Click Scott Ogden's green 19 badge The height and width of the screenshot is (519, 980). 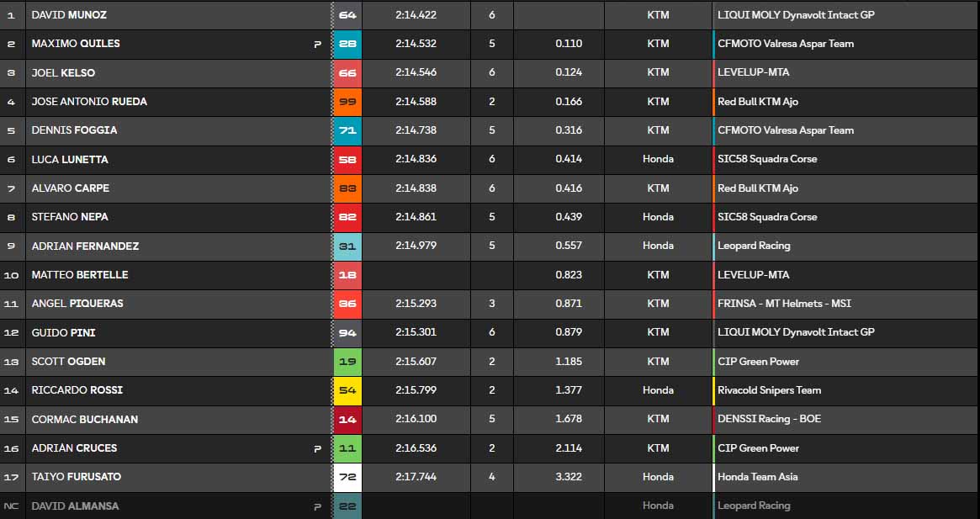pyautogui.click(x=347, y=362)
